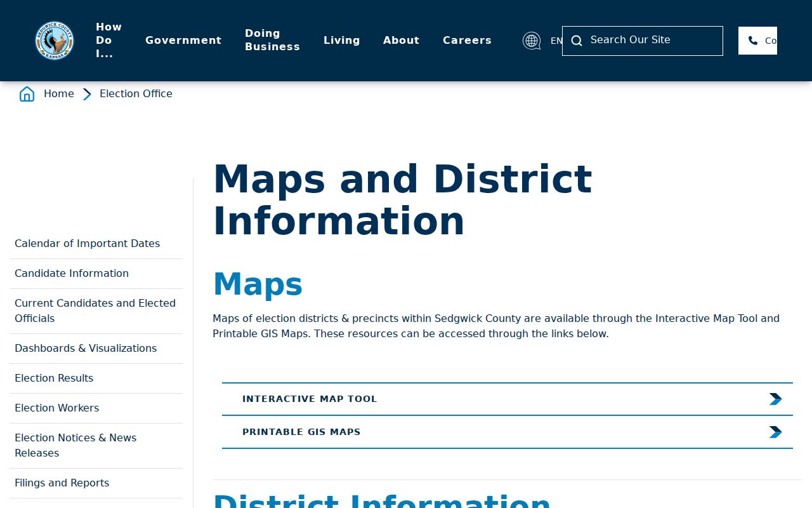This screenshot has height=508, width=812.
Task: Click the blue Maps section heading
Action: tap(258, 284)
